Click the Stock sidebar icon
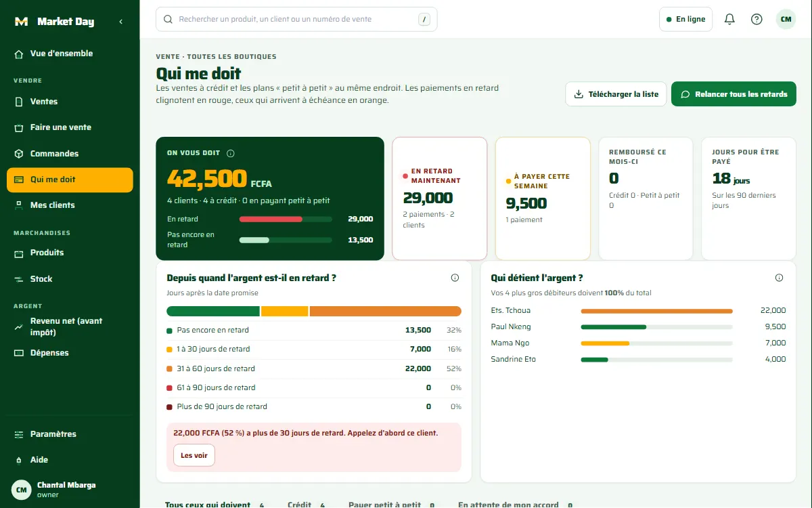This screenshot has width=812, height=508. tap(19, 279)
